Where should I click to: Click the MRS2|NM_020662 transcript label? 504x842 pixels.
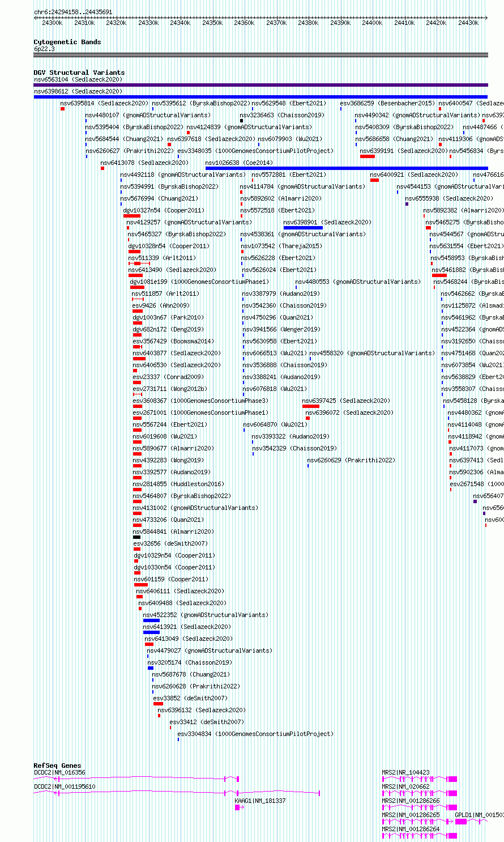point(405,786)
